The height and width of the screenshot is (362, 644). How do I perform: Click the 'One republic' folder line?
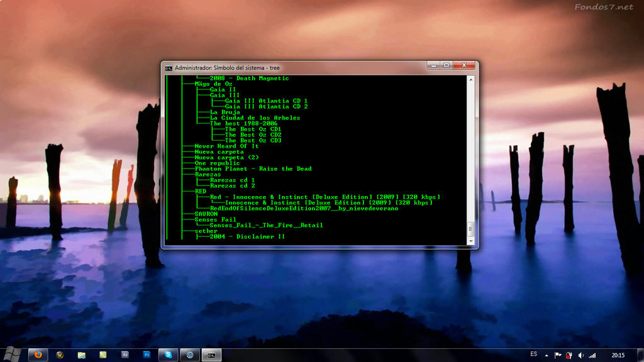click(217, 163)
